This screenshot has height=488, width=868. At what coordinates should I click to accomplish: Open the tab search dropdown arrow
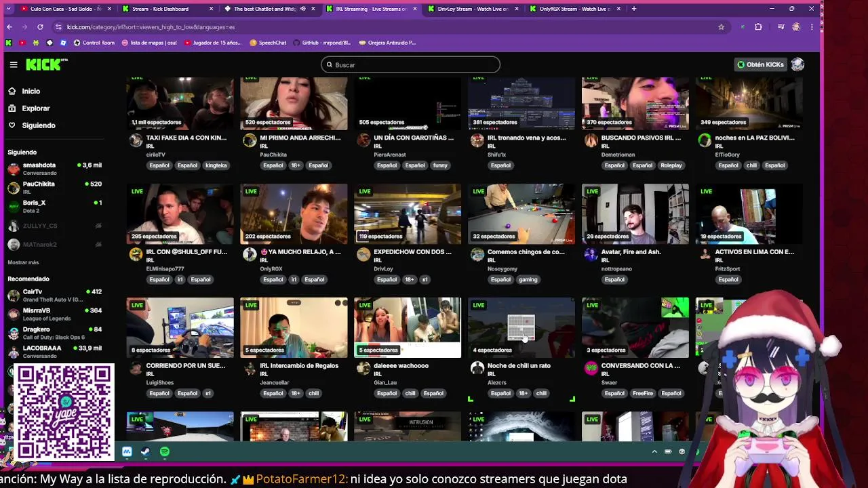[x=9, y=9]
